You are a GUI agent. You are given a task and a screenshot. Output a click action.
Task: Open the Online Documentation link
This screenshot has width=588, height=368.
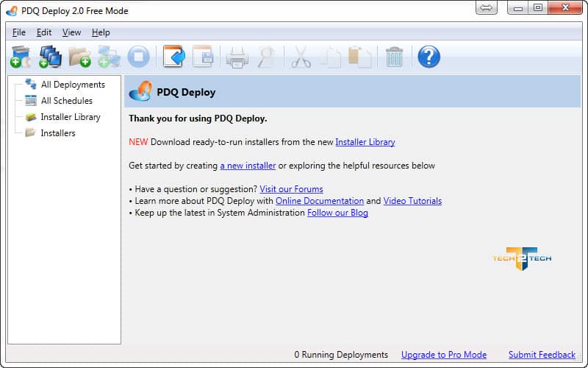pos(320,201)
